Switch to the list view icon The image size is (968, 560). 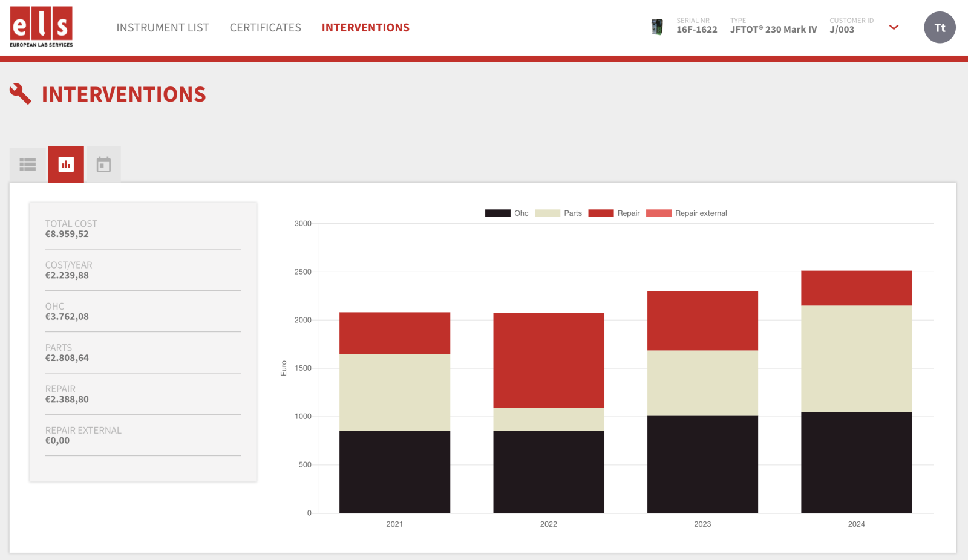pos(28,164)
